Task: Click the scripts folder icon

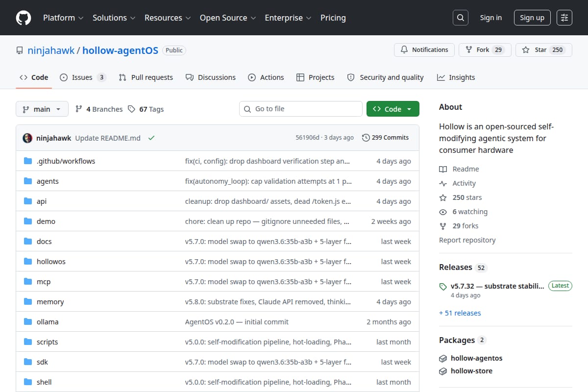Action: (x=28, y=342)
